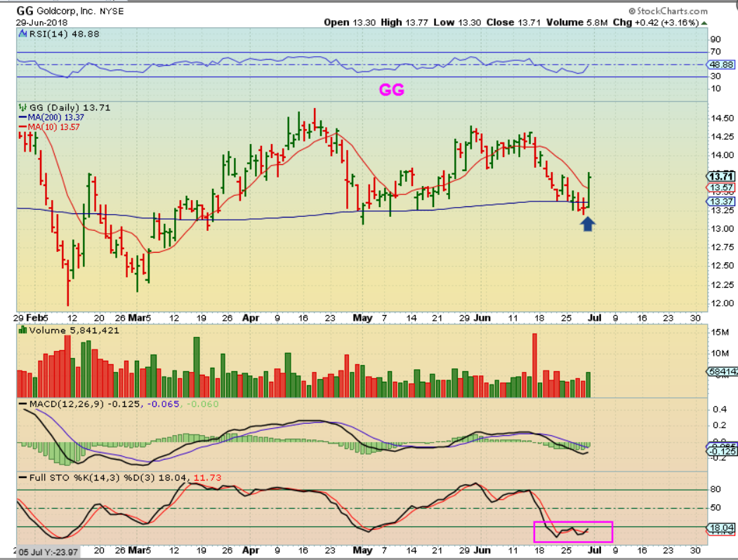This screenshot has height=560, width=738.
Task: Click the 584142 volume value tag
Action: (722, 372)
